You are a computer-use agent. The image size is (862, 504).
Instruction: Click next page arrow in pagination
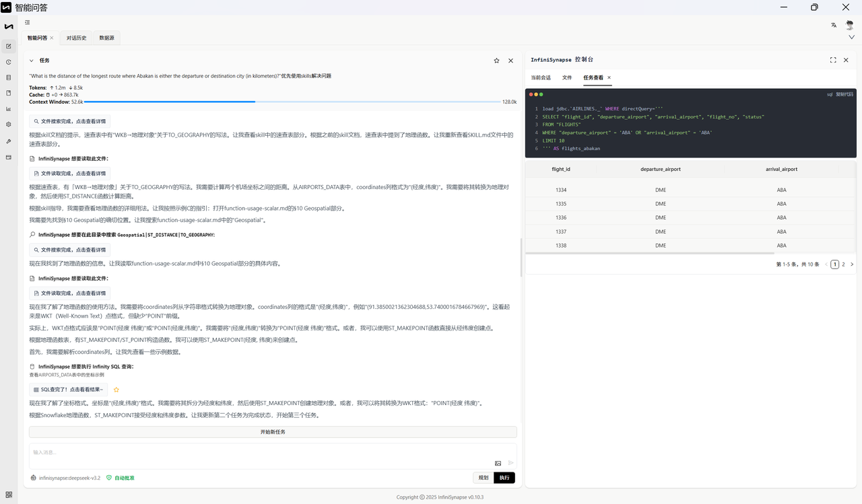pos(852,264)
